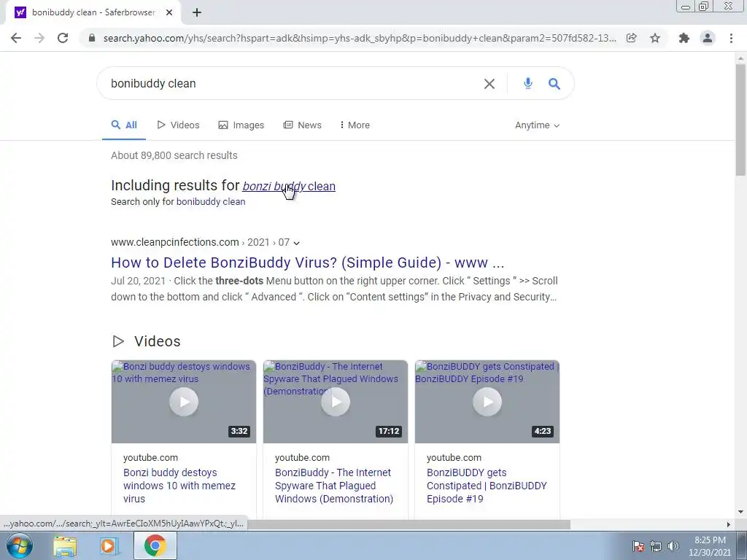The height and width of the screenshot is (560, 747).
Task: Expand the Anytime time filter
Action: click(x=538, y=125)
